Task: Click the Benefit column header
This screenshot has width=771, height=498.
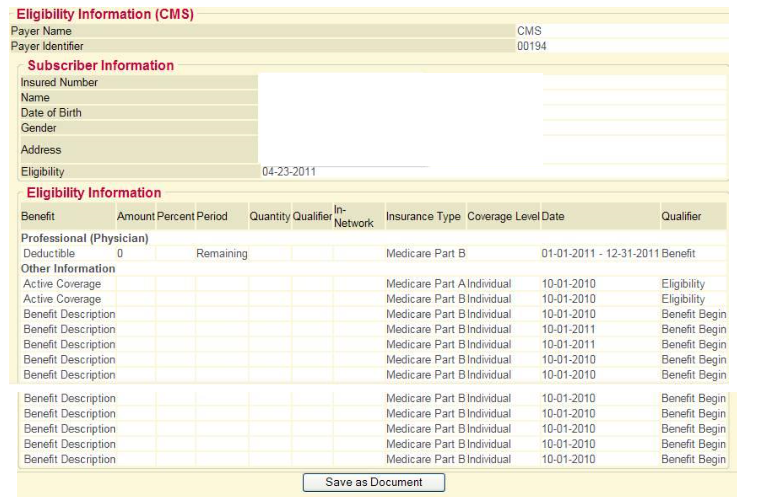Action: coord(38,217)
